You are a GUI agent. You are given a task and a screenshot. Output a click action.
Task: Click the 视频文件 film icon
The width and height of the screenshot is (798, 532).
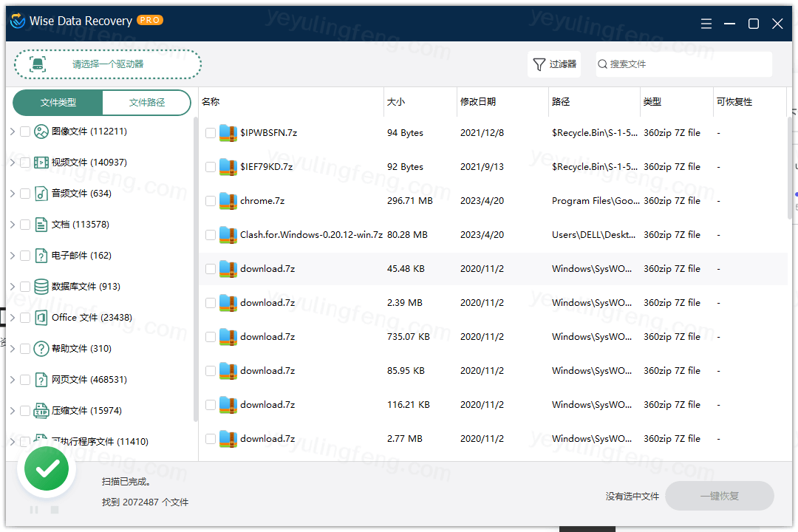41,163
